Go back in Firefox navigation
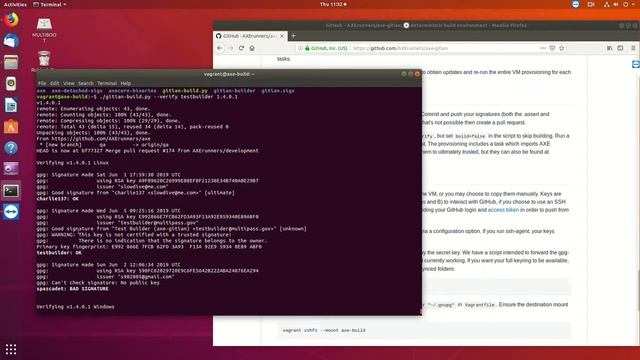The height and width of the screenshot is (360, 640). click(220, 48)
